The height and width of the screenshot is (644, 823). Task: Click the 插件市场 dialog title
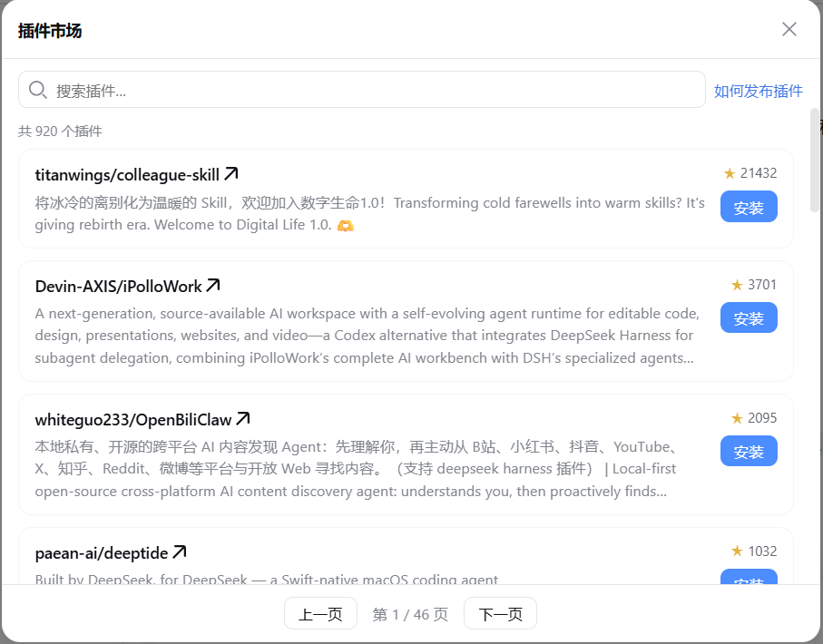tap(50, 31)
